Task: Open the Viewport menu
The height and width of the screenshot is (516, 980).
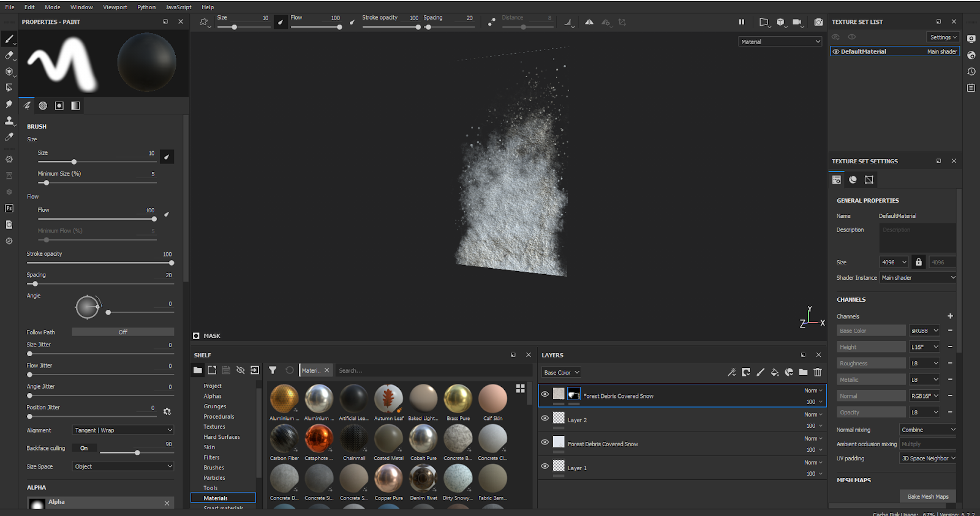Action: (x=115, y=7)
